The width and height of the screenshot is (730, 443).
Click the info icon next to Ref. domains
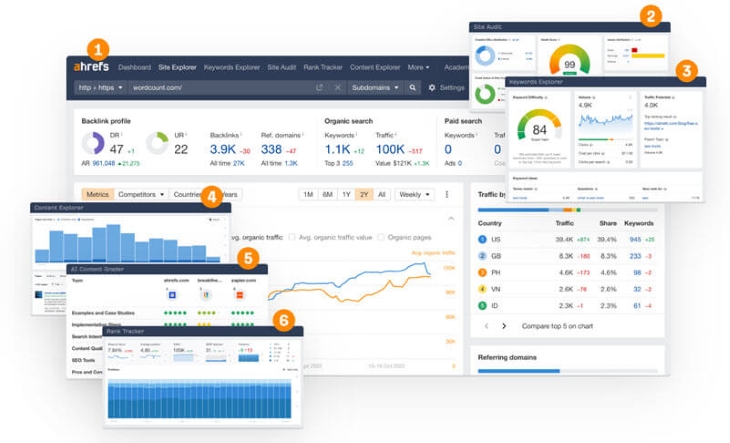point(303,134)
